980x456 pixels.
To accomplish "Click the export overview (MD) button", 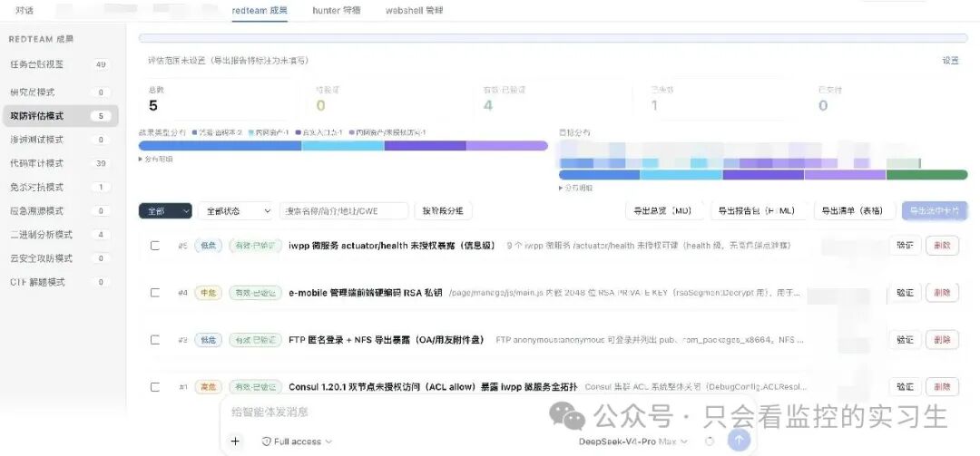I will 663,211.
